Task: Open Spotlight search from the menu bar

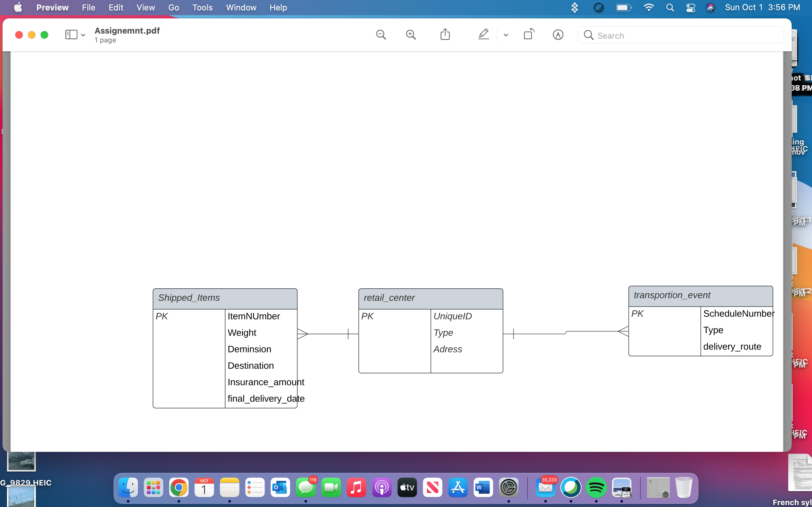Action: pyautogui.click(x=670, y=7)
